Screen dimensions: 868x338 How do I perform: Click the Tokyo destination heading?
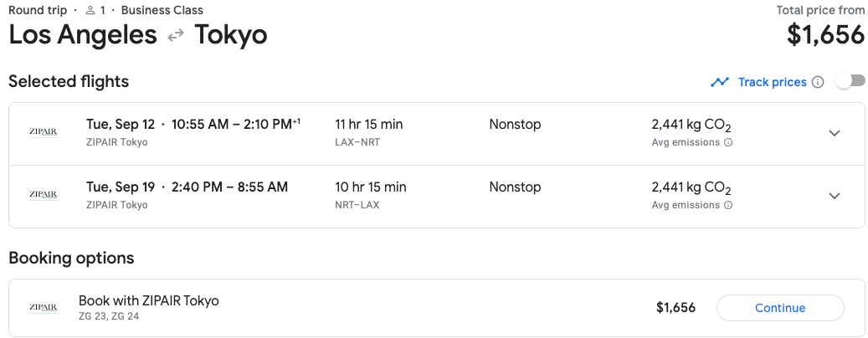pos(231,35)
